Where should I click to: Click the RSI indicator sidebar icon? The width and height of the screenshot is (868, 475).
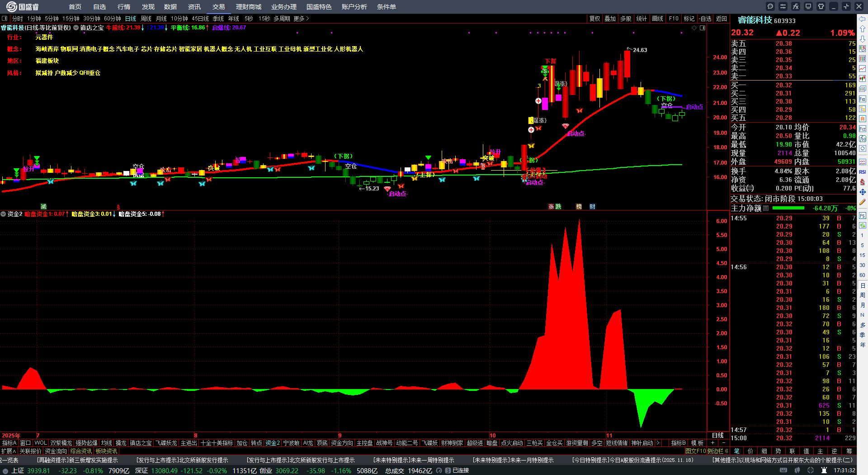pos(863,172)
